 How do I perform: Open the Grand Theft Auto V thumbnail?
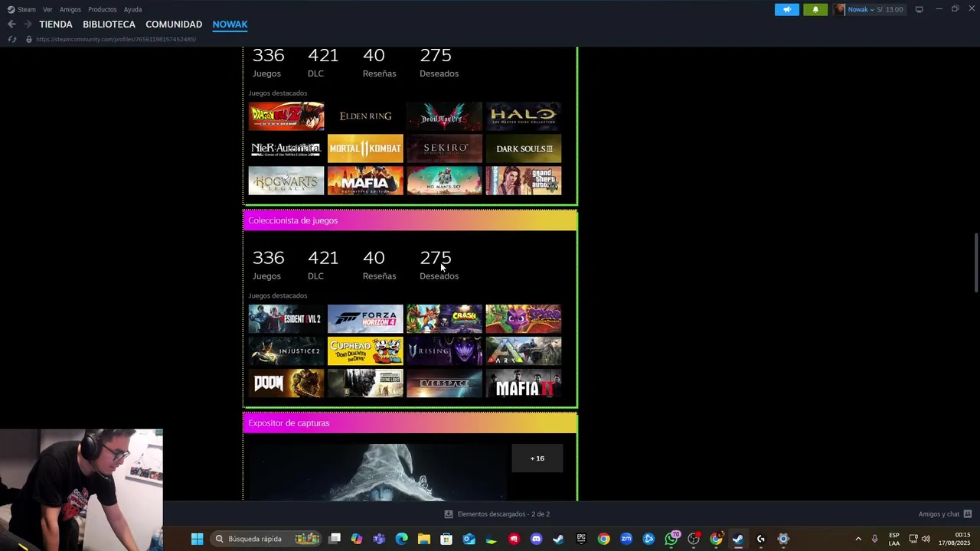(x=524, y=181)
